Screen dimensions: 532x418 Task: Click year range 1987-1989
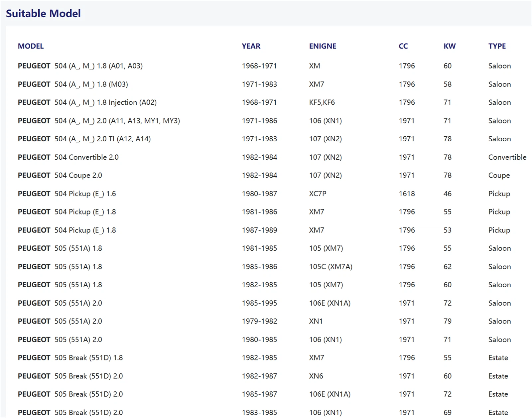point(259,230)
